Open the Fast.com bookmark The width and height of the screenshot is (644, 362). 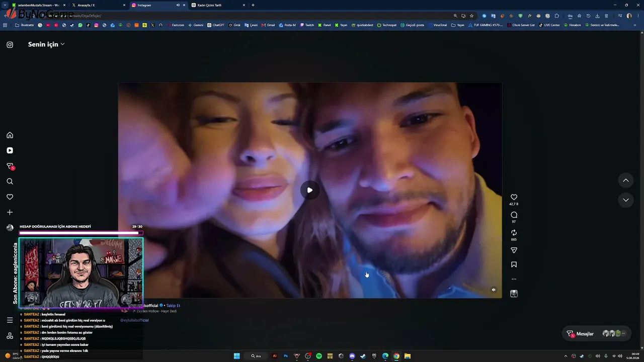point(176,25)
